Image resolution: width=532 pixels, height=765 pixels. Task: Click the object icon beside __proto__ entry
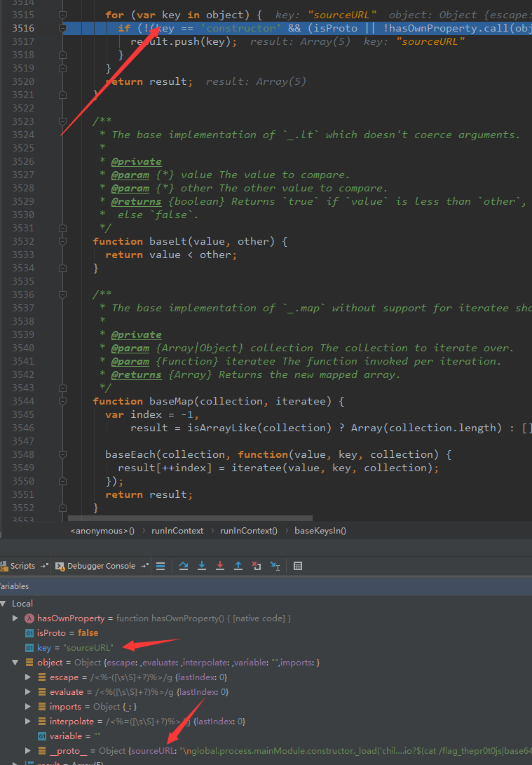(42, 750)
